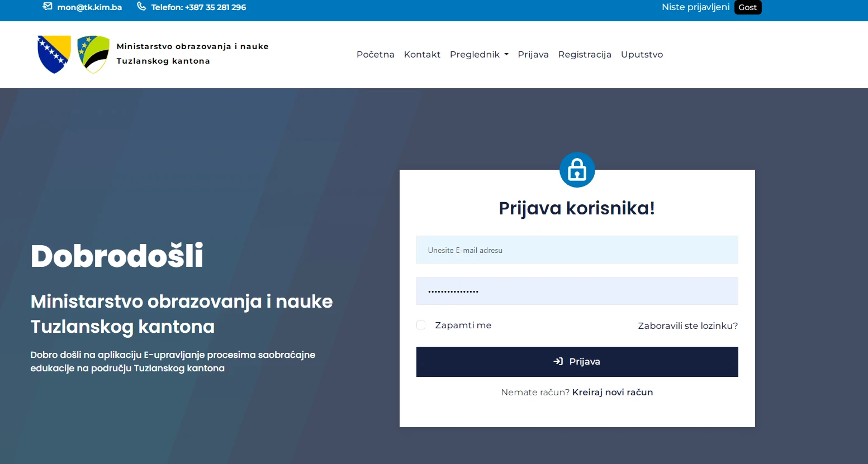
Task: Click the Tuzla canton shield emblem
Action: tap(93, 54)
